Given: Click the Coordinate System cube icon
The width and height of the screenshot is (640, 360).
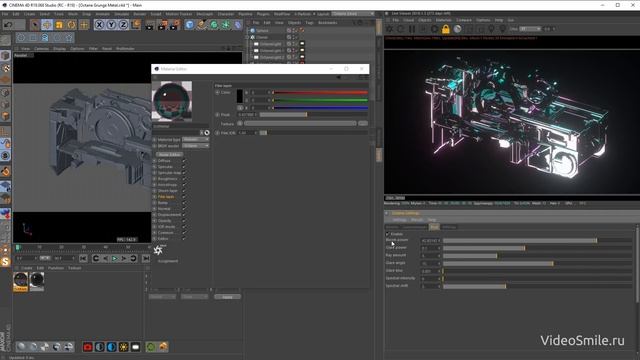Looking at the screenshot, I should tap(136, 25).
